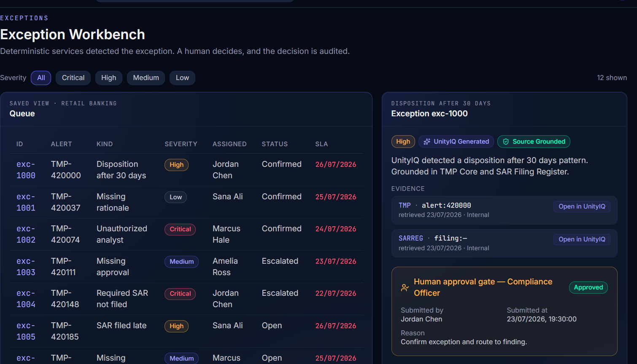The image size is (637, 364).
Task: Open exception exc-1005 link
Action: click(x=26, y=331)
